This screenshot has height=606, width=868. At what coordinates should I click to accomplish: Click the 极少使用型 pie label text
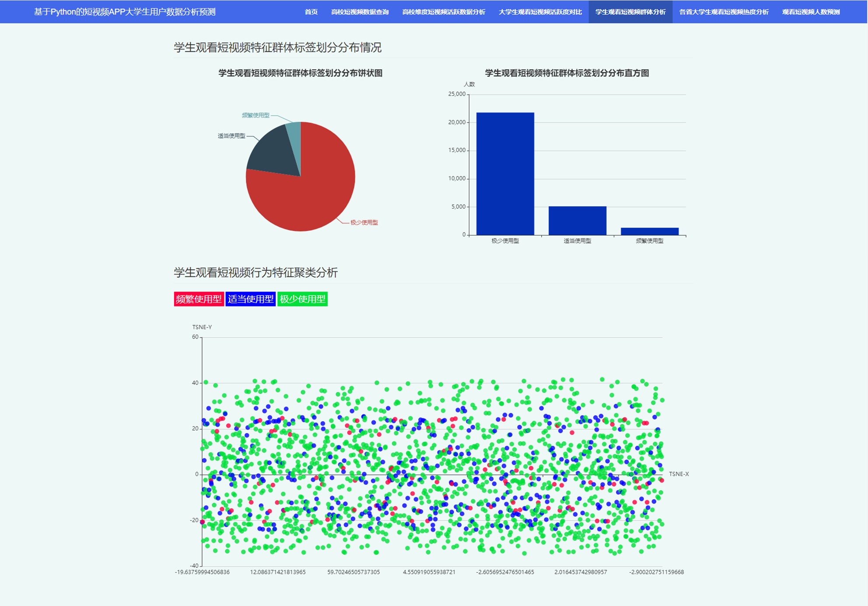[x=364, y=222]
